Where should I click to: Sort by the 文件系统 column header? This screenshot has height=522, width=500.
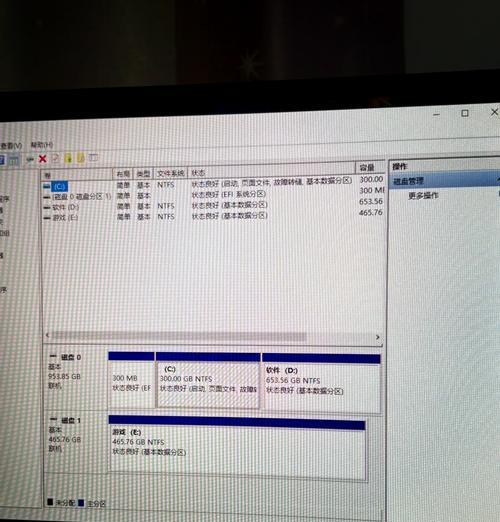(x=171, y=173)
